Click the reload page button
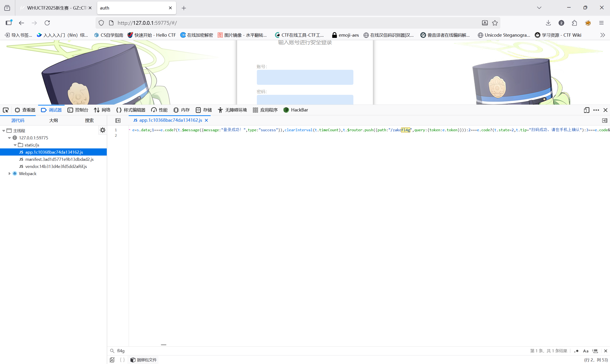This screenshot has width=610, height=364. point(47,23)
